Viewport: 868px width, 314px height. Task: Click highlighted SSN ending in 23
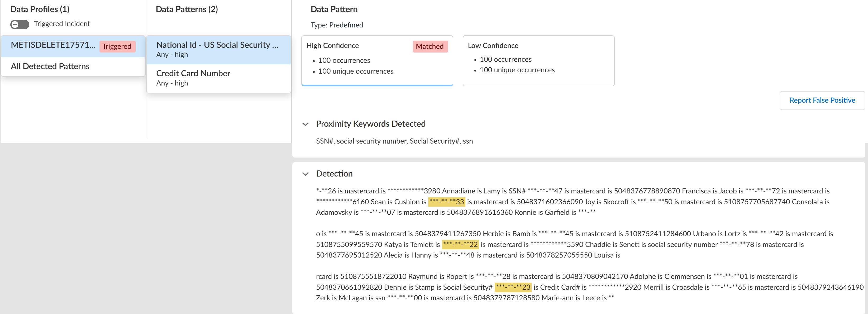(513, 287)
